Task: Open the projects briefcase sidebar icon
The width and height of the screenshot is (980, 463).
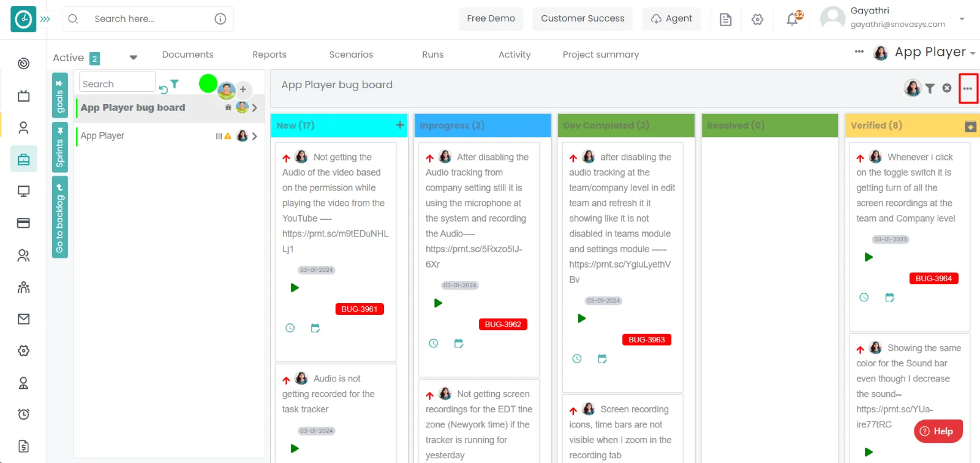Action: point(23,159)
